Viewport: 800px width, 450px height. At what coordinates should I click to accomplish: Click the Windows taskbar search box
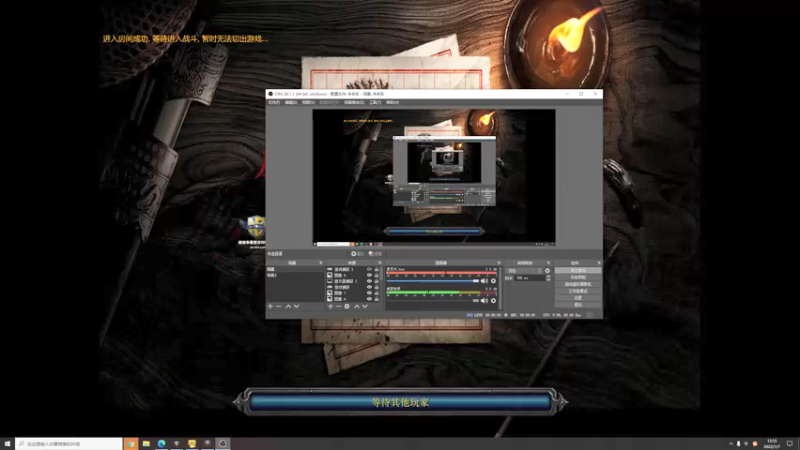(69, 443)
